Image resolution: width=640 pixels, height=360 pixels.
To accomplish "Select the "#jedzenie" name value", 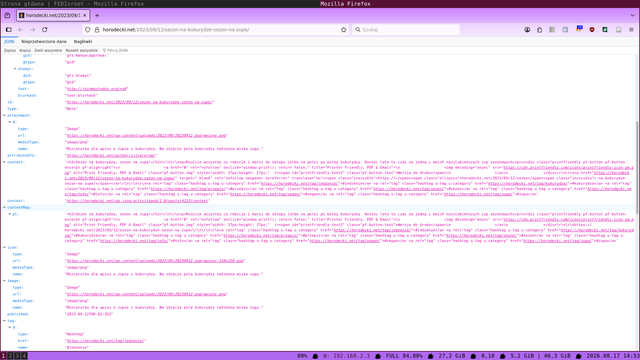I will pos(77,347).
